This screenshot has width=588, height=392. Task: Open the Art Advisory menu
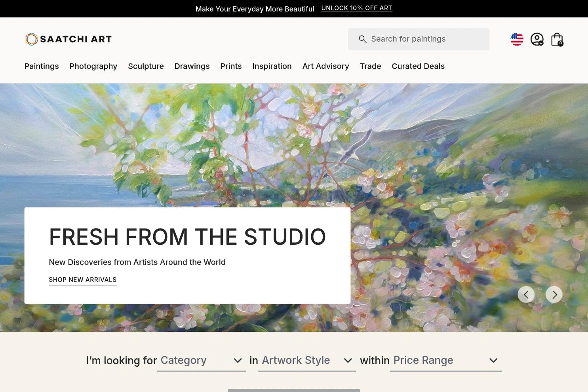[x=325, y=66]
